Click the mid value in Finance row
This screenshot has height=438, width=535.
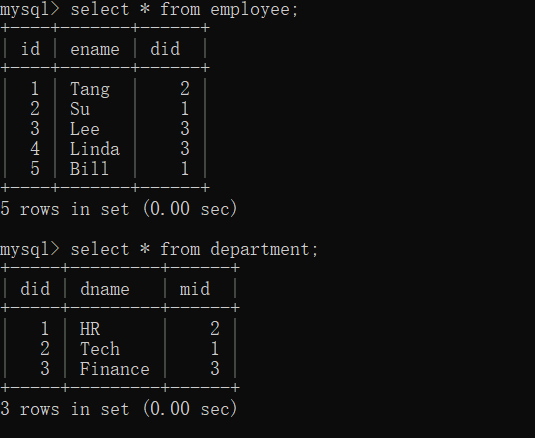tap(215, 369)
